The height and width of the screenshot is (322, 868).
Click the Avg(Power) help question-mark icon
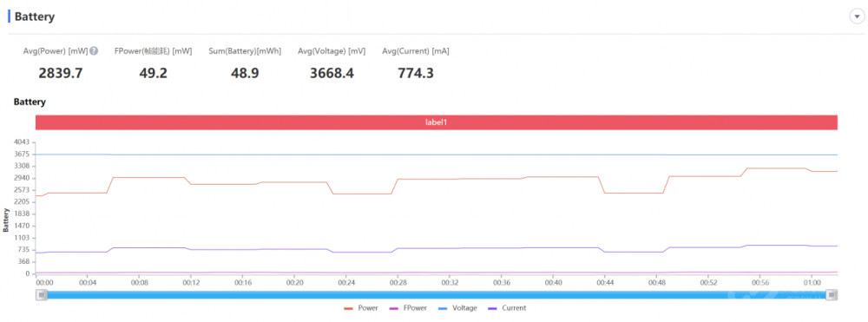point(94,51)
